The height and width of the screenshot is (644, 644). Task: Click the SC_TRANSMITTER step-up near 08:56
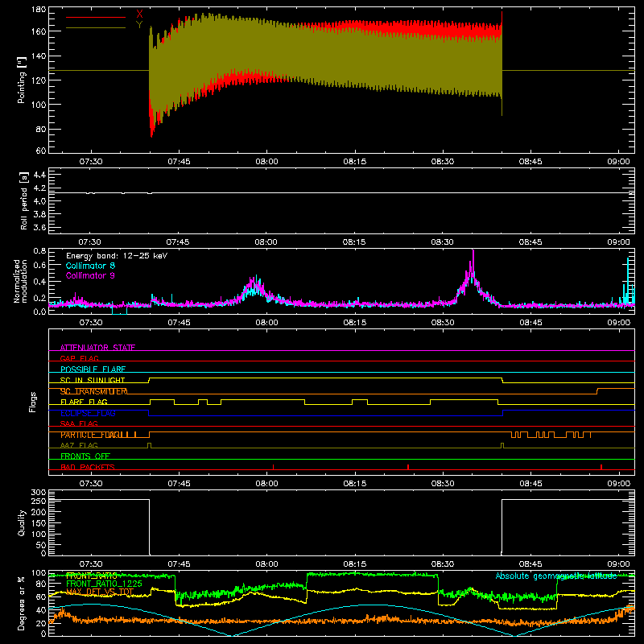597,391
